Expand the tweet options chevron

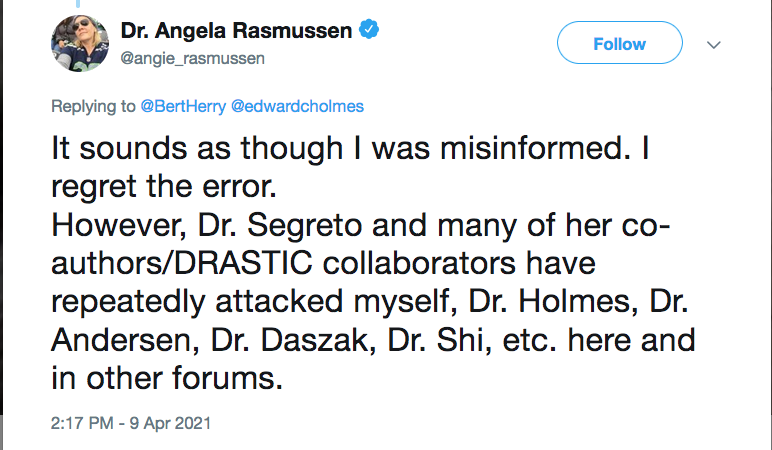click(713, 45)
